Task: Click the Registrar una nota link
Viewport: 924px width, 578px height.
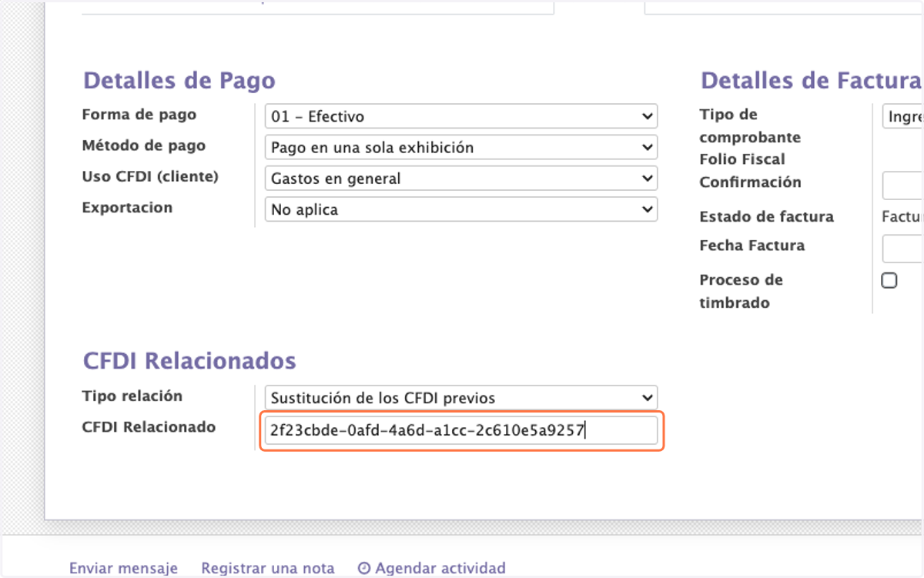Action: point(268,568)
